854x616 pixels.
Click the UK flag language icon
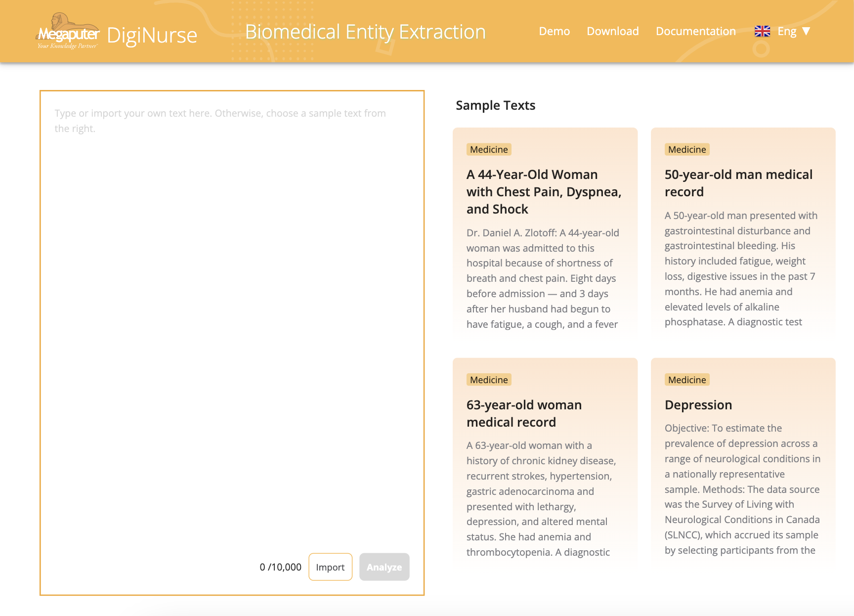(x=762, y=31)
